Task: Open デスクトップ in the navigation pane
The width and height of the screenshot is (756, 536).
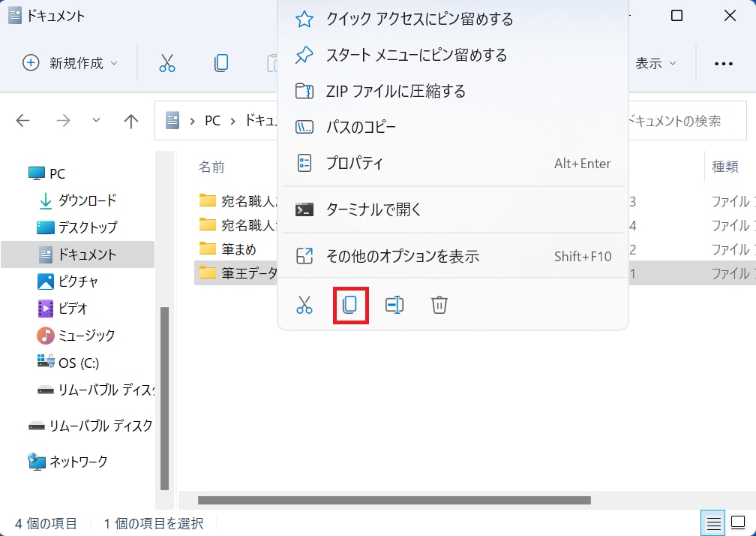Action: [x=77, y=227]
